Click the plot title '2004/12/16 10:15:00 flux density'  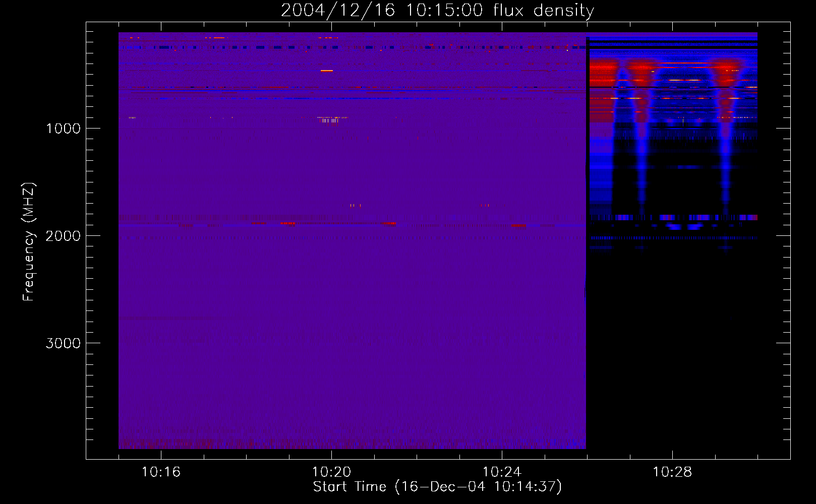coord(437,11)
